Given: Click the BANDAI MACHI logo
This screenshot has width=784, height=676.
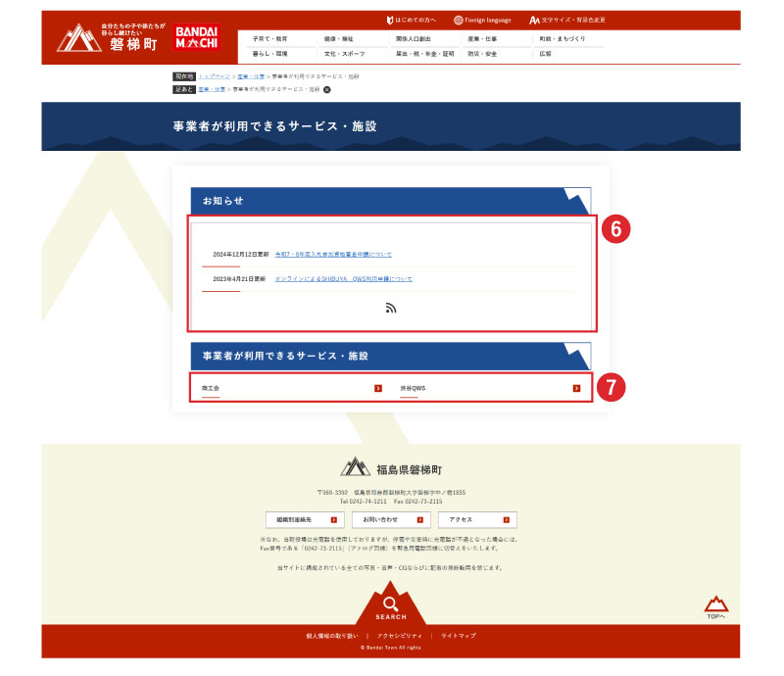Looking at the screenshot, I should pos(197,38).
